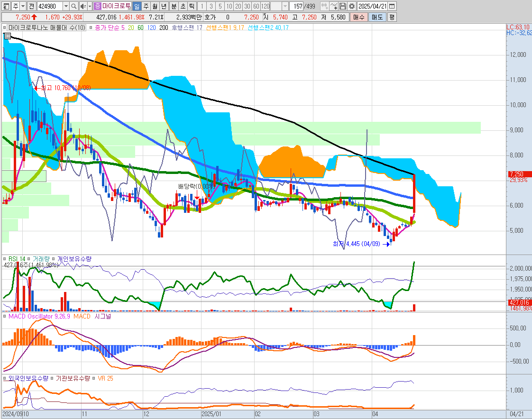
Task: Click the 평 button next to 매도
Action: tap(392, 18)
